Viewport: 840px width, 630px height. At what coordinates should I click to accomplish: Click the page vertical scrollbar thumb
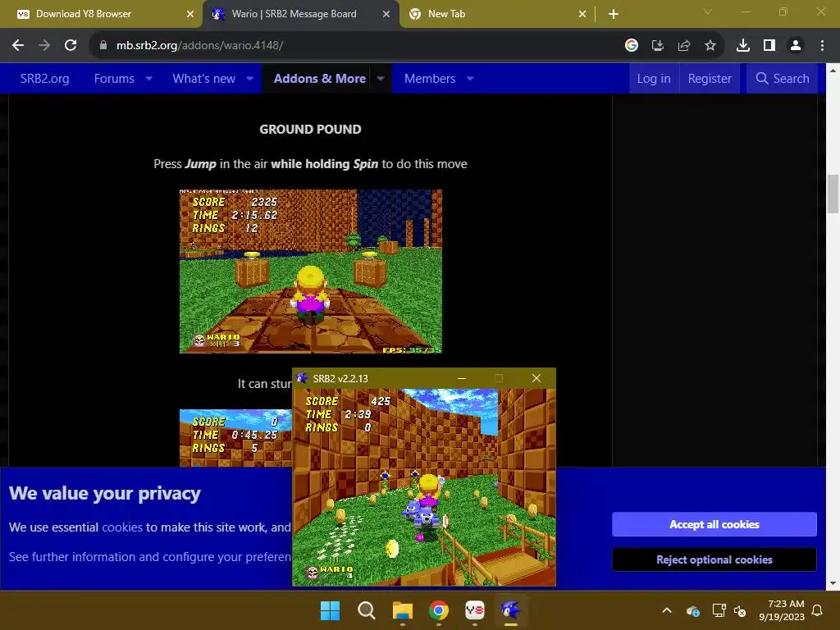tap(833, 194)
